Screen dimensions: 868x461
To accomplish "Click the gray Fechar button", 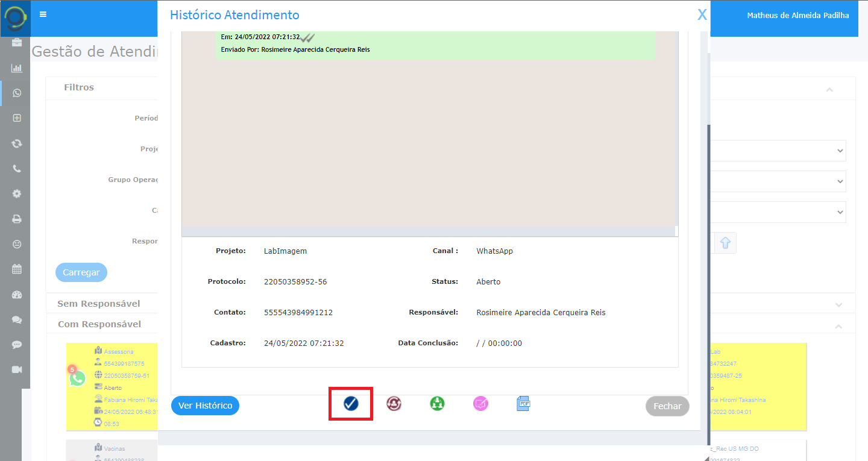I will tap(667, 406).
